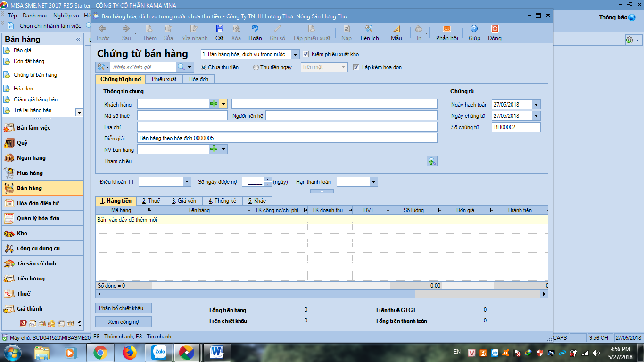Click the Xóa (delete) toolbar icon
Viewport: 644px width, 362px height.
[x=236, y=29]
